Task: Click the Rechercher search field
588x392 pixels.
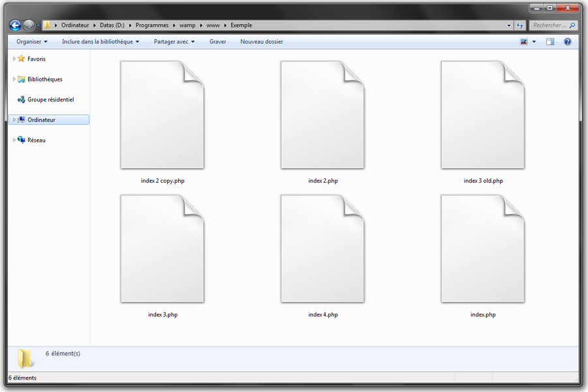Action: pos(549,25)
